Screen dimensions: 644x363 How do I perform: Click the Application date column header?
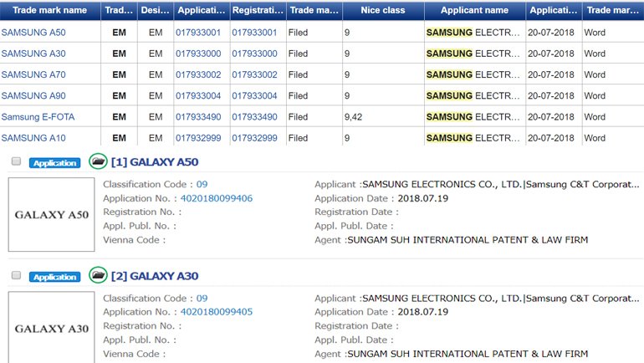tap(554, 10)
